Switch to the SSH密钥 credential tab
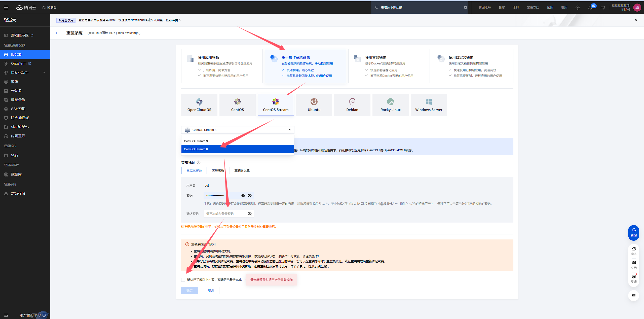Image resolution: width=644 pixels, height=319 pixels. coord(218,170)
